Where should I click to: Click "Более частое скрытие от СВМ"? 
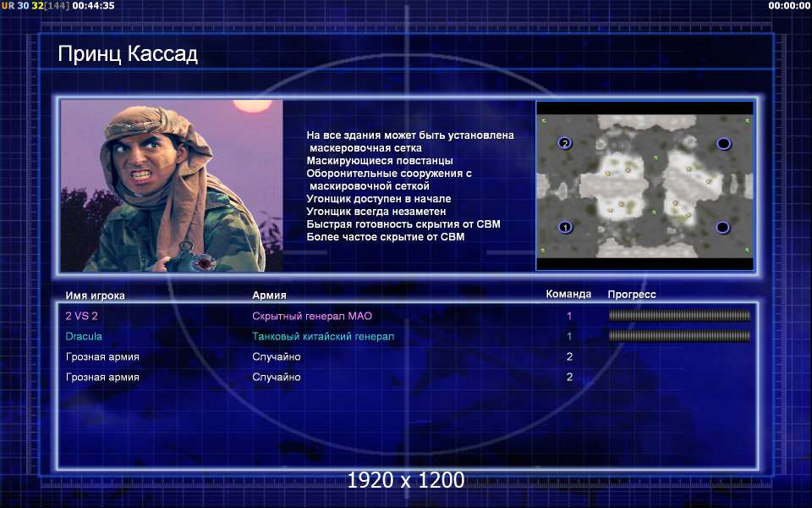386,237
